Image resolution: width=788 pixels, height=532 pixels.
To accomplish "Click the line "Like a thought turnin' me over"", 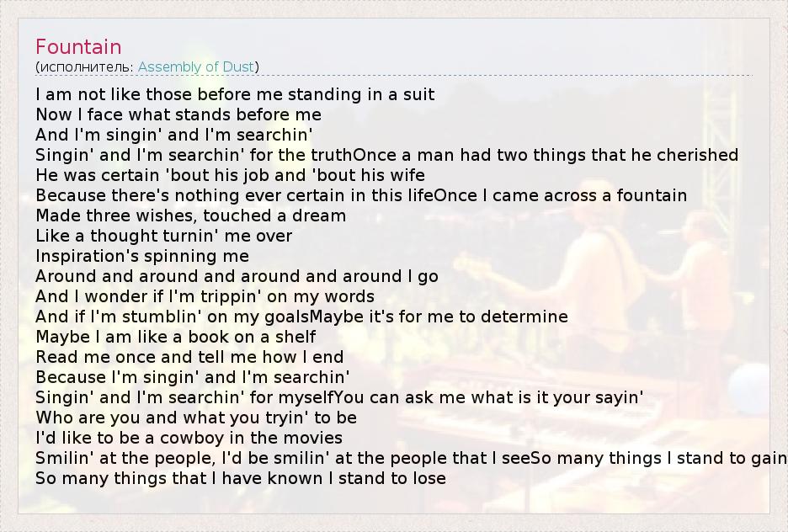I will (164, 236).
